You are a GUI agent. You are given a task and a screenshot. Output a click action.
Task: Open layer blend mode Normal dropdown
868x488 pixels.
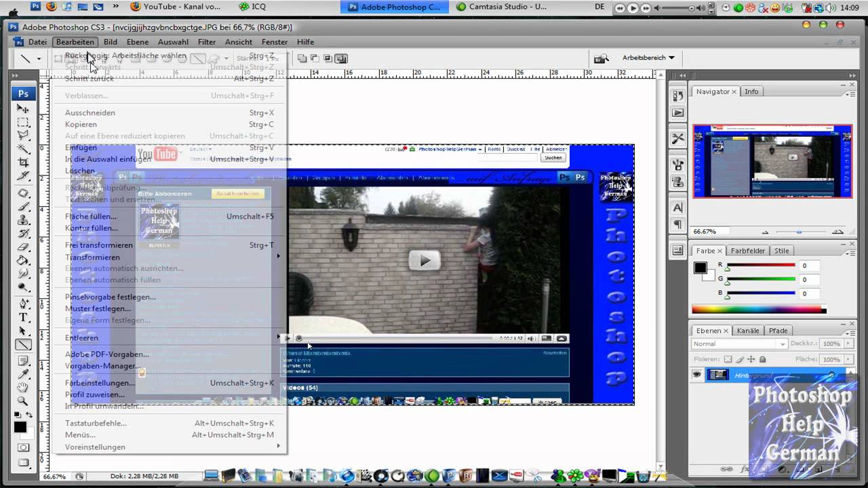pyautogui.click(x=739, y=344)
